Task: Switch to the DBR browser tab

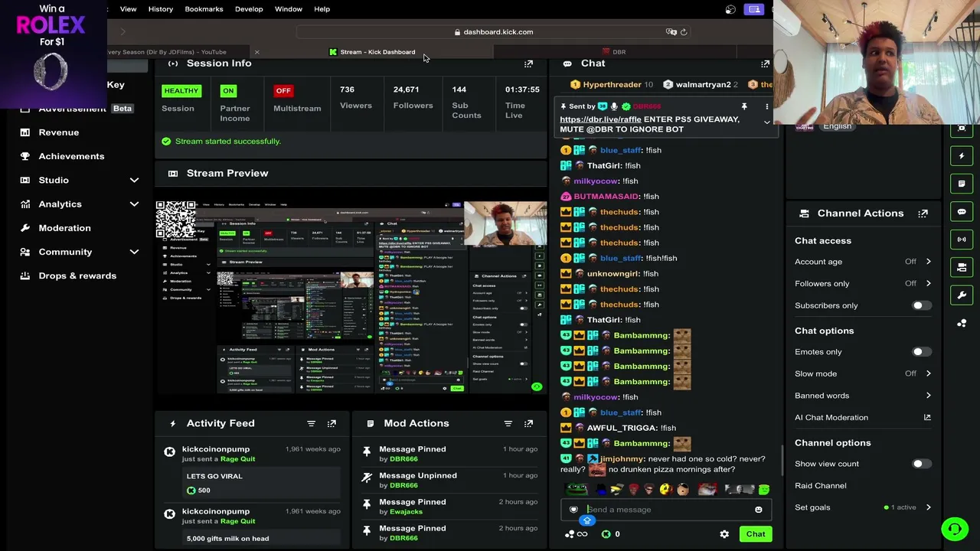Action: click(614, 52)
